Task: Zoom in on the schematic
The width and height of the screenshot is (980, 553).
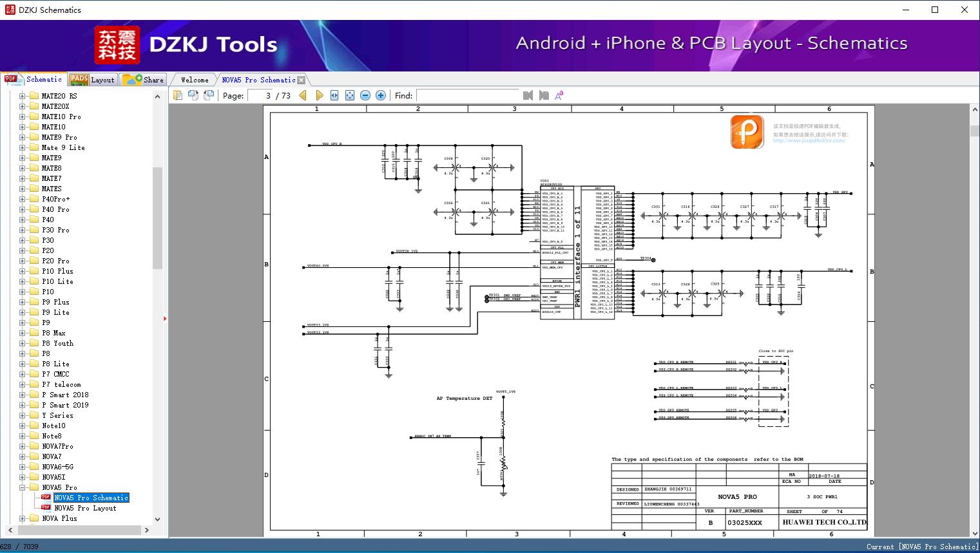Action: 381,95
